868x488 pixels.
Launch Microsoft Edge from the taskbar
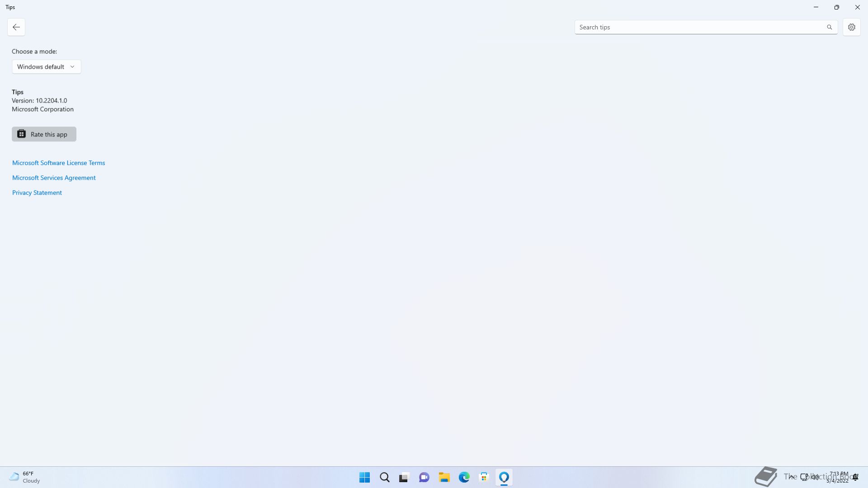click(x=464, y=477)
